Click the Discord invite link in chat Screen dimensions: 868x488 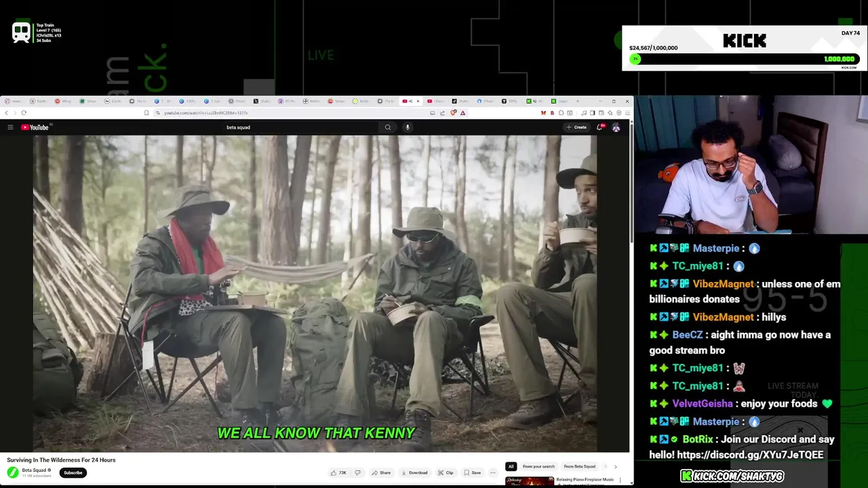750,455
